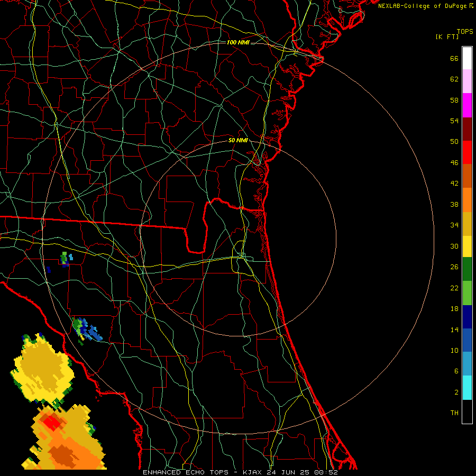Click the light pink legend swatch below 62

pyautogui.click(x=467, y=81)
